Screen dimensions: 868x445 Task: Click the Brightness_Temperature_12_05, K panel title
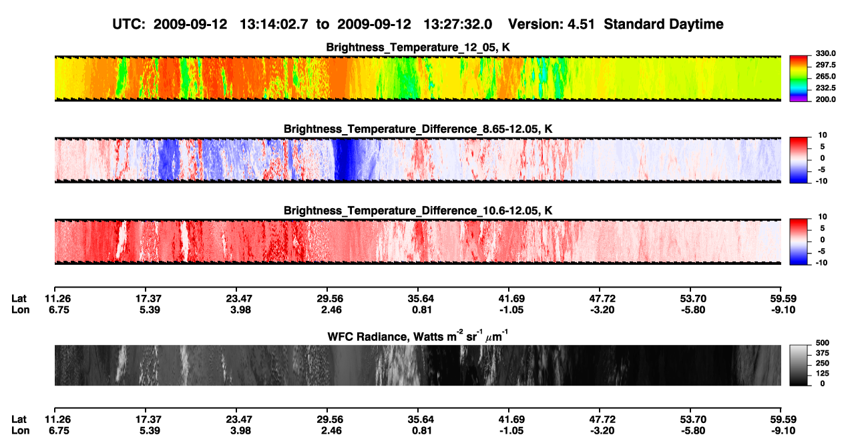418,47
